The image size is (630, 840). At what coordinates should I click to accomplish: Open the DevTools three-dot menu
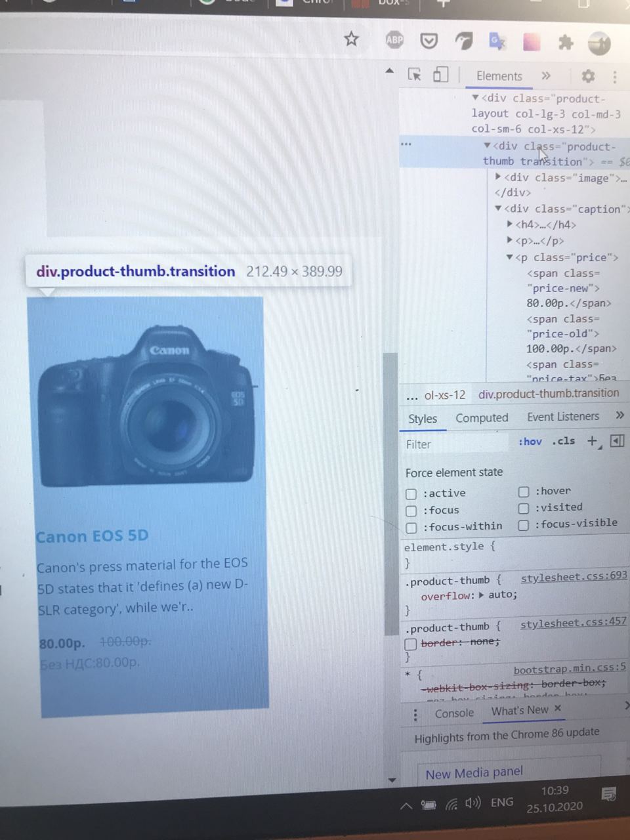point(615,77)
